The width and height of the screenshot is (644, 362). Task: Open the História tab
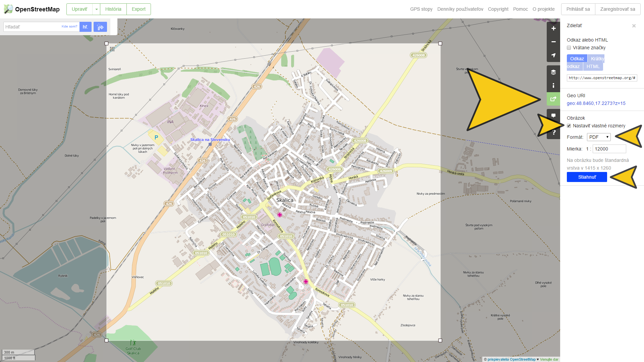click(x=113, y=9)
